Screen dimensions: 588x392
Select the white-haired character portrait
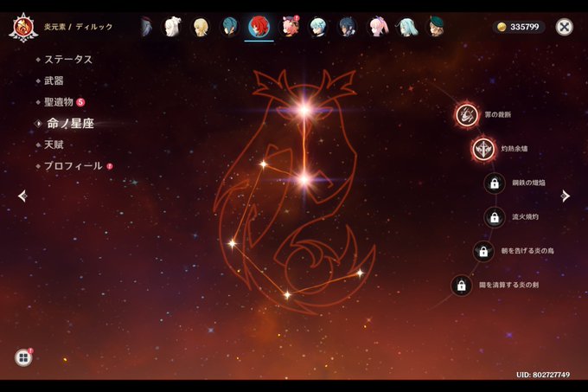[x=172, y=27]
